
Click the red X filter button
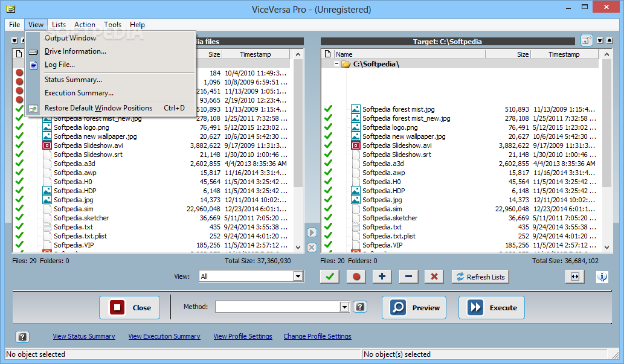coord(434,276)
